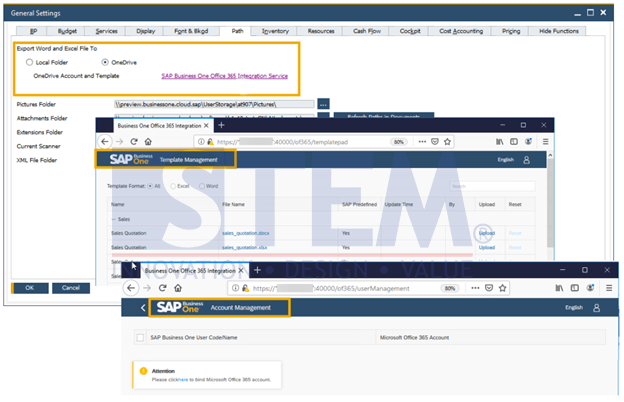Open user profile icon in Template Management header
The width and height of the screenshot is (624, 402).
tap(526, 160)
